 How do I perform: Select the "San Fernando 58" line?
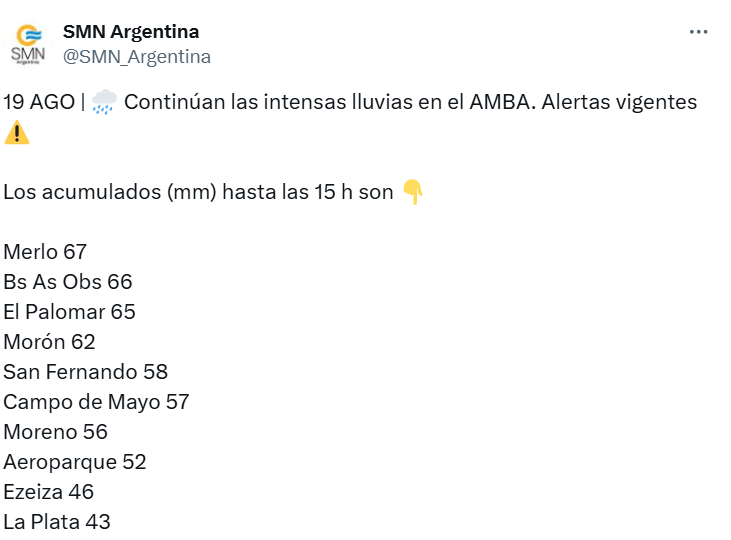pos(85,372)
